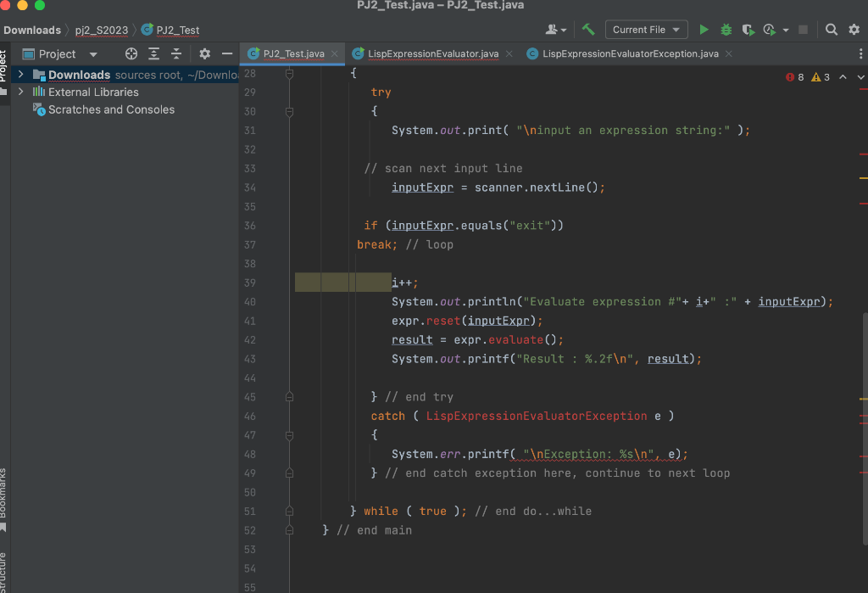The image size is (868, 593).
Task: Toggle code fold marker at line 45
Action: point(290,397)
